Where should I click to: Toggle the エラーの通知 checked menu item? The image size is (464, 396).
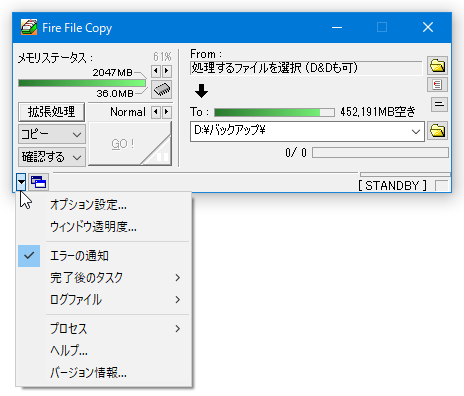pyautogui.click(x=104, y=256)
